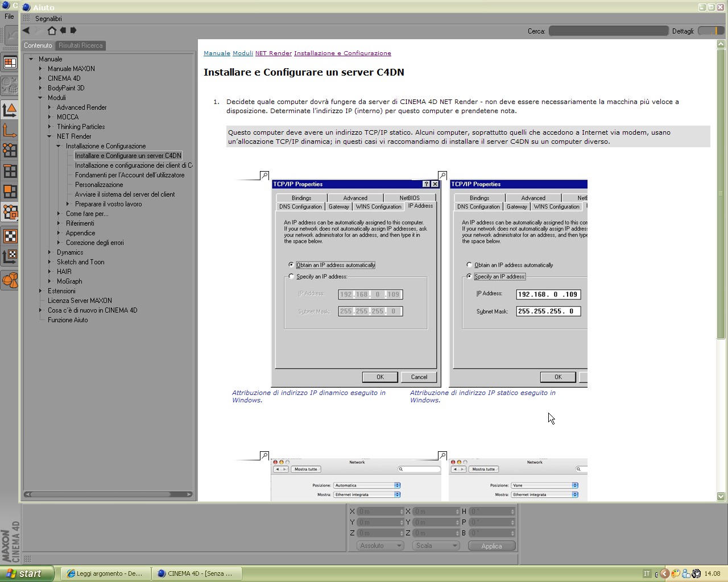Switch to the Risultati Ricerca tab
728x582 pixels.
[81, 45]
